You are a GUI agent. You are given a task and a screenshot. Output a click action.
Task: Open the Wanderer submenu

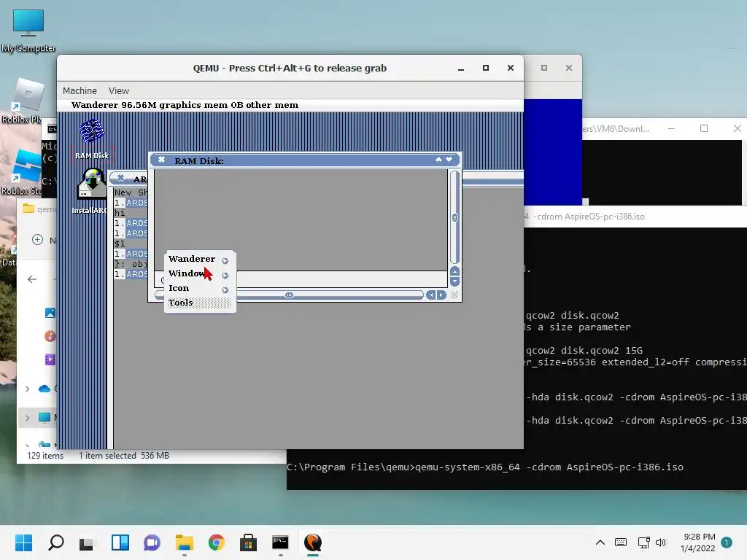pos(192,259)
